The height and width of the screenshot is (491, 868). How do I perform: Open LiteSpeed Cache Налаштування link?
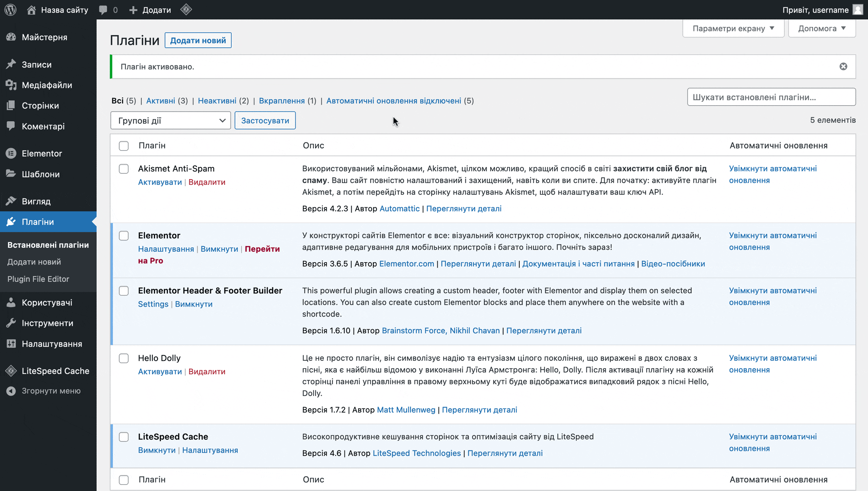pos(210,450)
